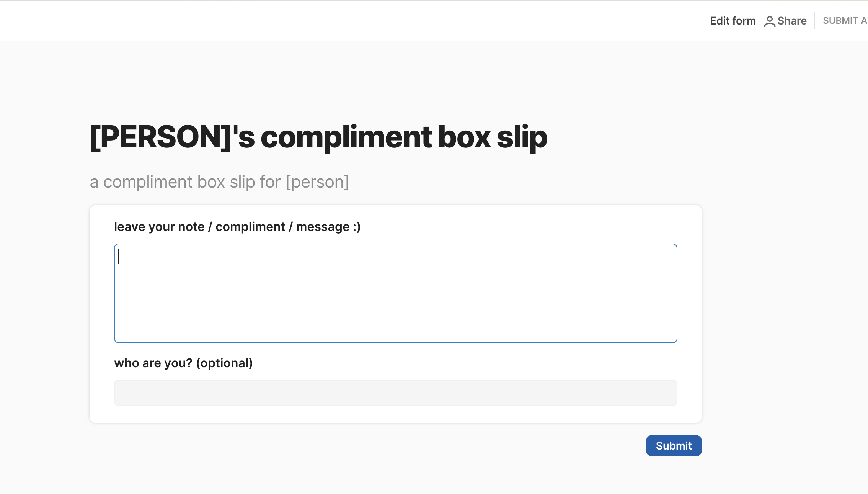Click the word slip in the heading
The height and width of the screenshot is (494, 868).
pyautogui.click(x=522, y=137)
